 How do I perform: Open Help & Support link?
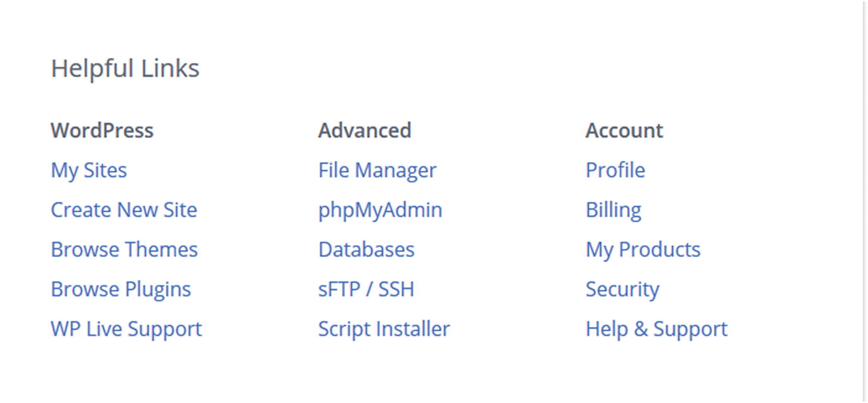coord(656,329)
